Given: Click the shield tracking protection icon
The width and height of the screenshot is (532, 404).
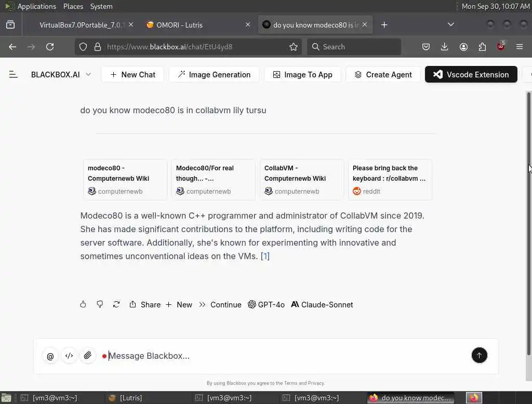Looking at the screenshot, I should tap(83, 47).
